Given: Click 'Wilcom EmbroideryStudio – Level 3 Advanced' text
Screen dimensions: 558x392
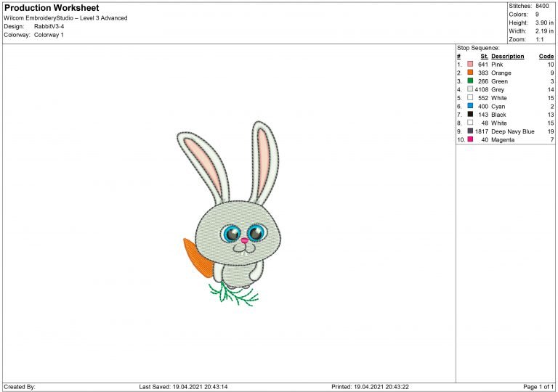Looking at the screenshot, I should [x=65, y=18].
